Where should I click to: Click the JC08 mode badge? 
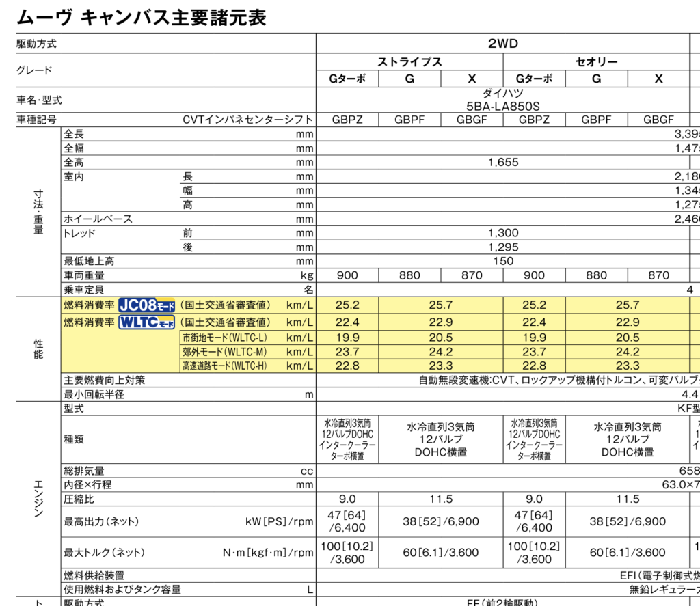[146, 305]
